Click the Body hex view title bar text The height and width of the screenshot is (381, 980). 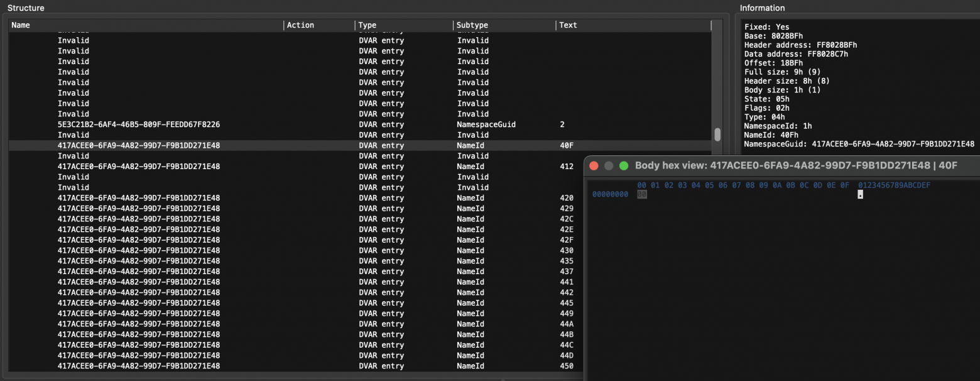point(796,166)
